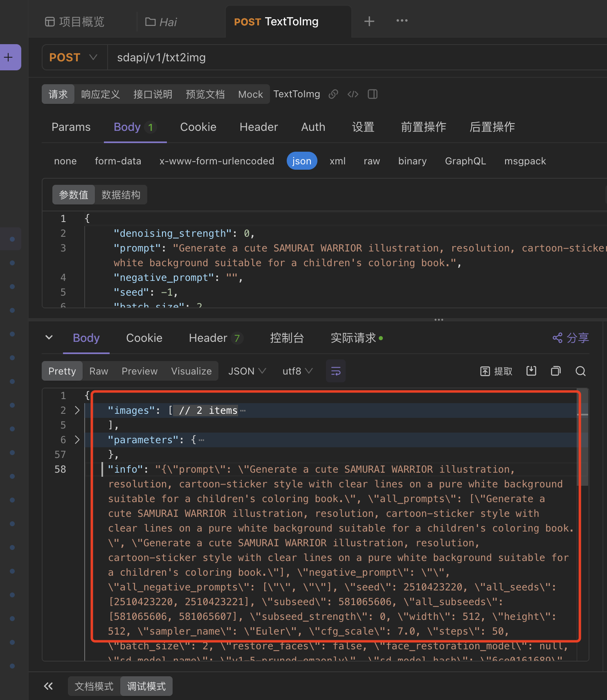Switch to 文档模式 document mode
607x700 pixels.
[x=94, y=686]
